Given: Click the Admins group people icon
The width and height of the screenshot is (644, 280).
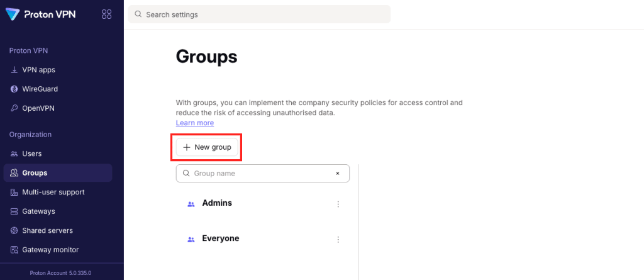Looking at the screenshot, I should (x=191, y=204).
